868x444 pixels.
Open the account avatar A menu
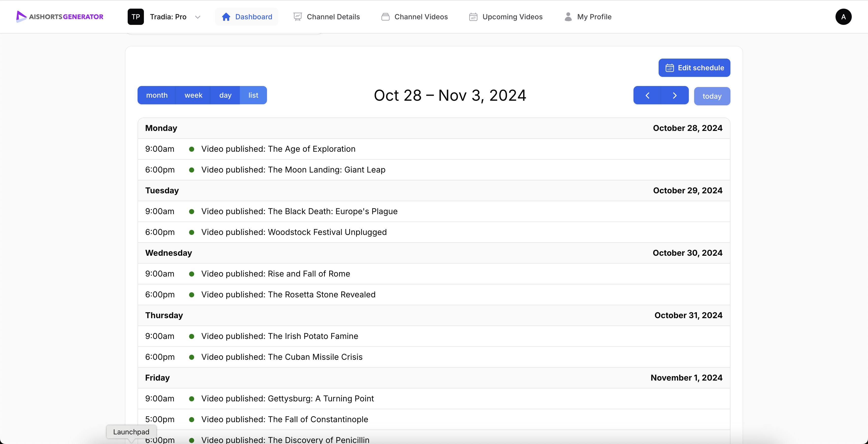tap(843, 17)
